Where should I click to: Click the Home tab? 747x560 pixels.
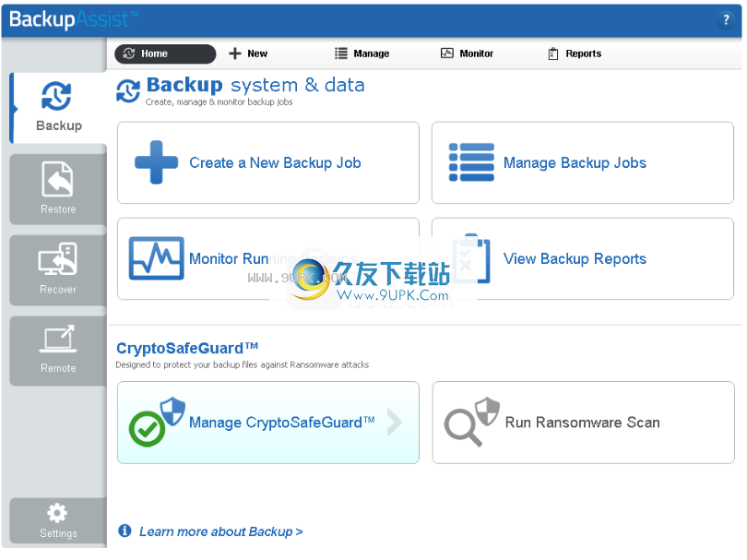point(165,54)
